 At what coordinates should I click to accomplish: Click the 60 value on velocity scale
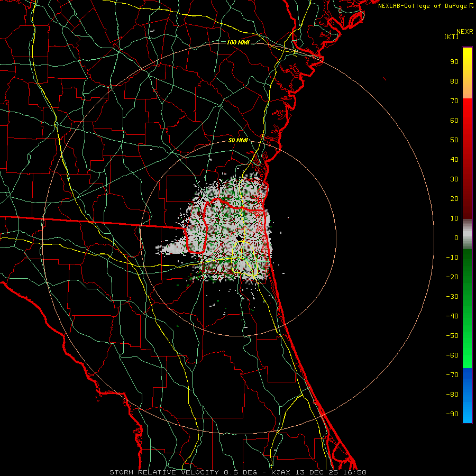[x=454, y=121]
